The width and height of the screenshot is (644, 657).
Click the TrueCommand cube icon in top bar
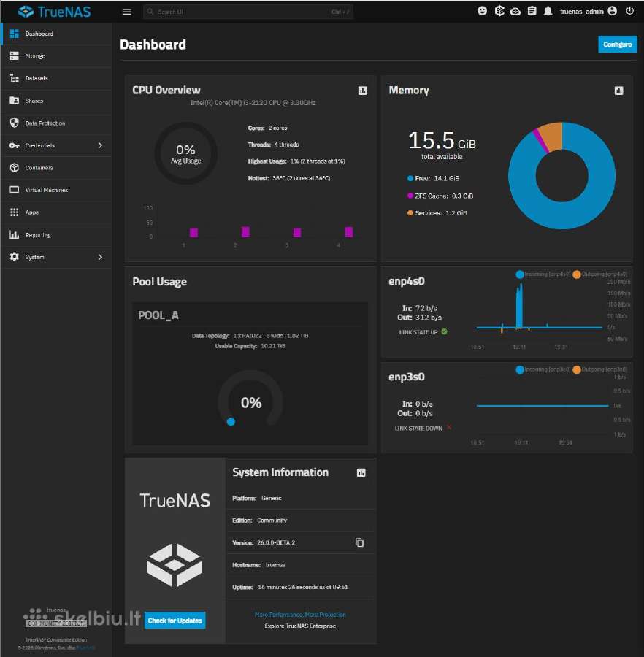pos(499,11)
